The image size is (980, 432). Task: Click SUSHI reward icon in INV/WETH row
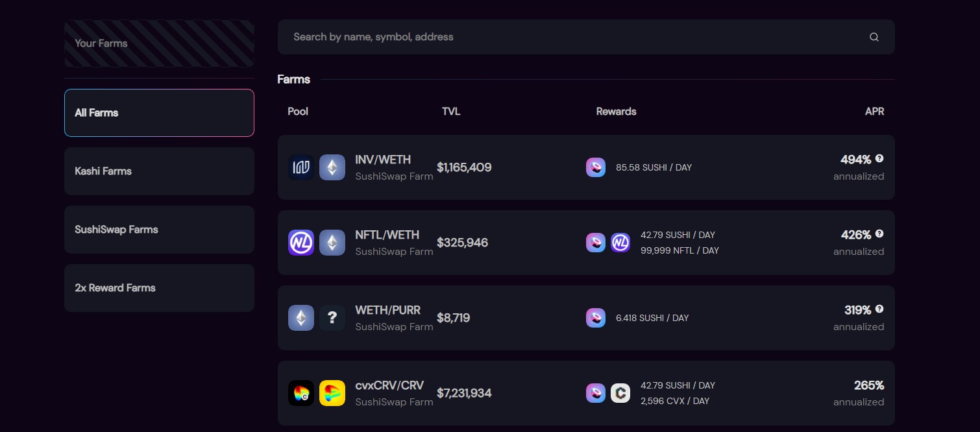pyautogui.click(x=596, y=167)
